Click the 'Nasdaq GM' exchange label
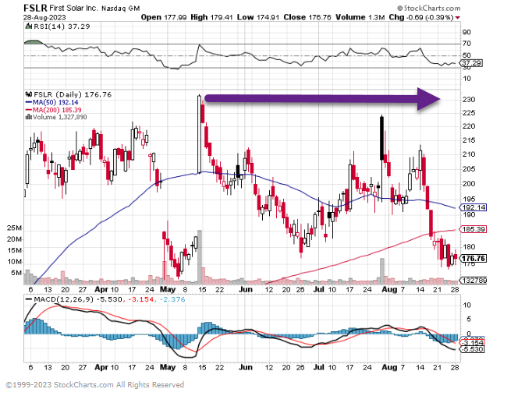The width and height of the screenshot is (532, 410). 121,9
